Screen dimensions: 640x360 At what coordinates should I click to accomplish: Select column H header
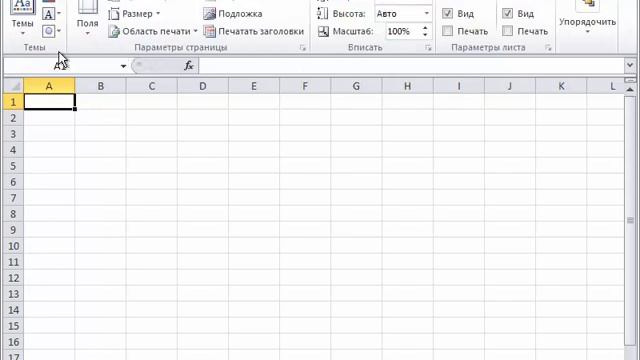407,86
